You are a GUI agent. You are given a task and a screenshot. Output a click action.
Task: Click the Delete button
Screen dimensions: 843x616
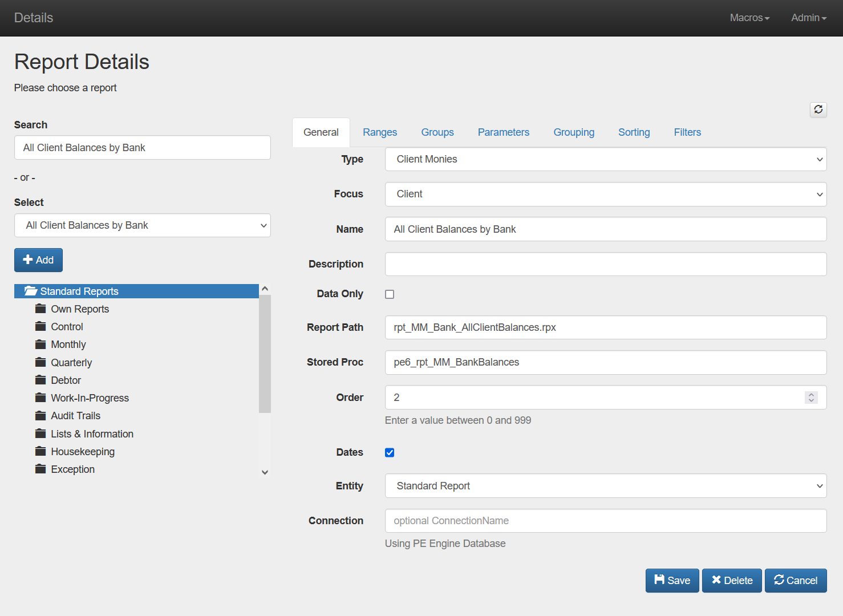tap(732, 581)
